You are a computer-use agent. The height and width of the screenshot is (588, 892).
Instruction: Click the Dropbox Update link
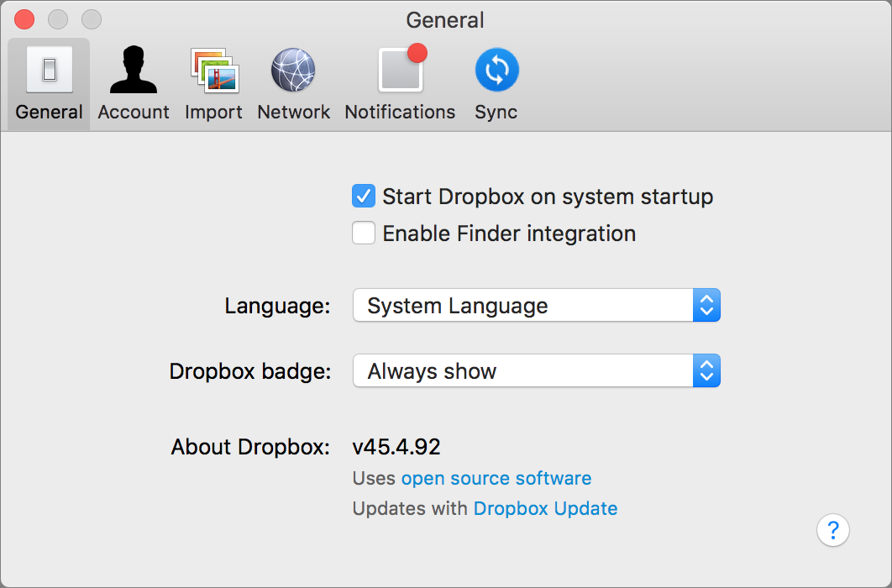tap(545, 508)
